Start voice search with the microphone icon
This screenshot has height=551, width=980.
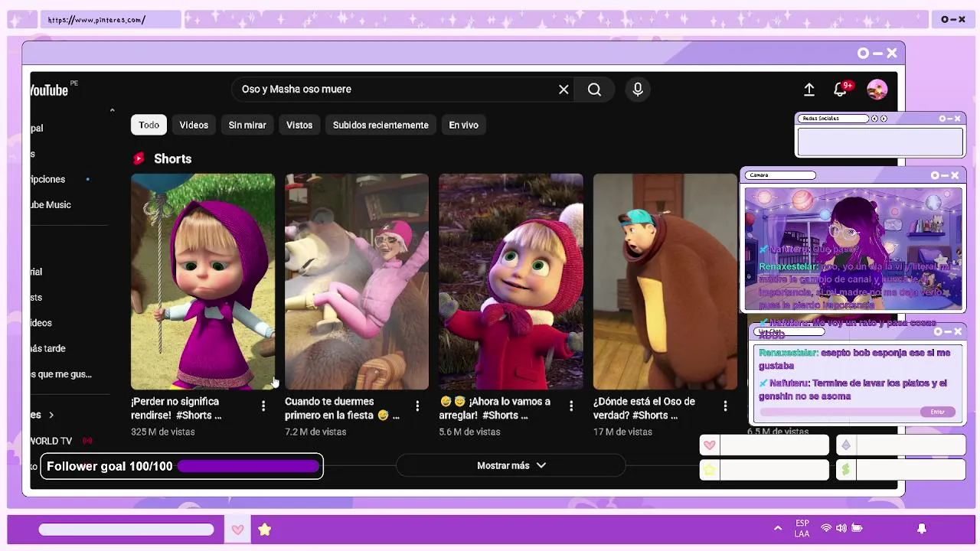638,90
